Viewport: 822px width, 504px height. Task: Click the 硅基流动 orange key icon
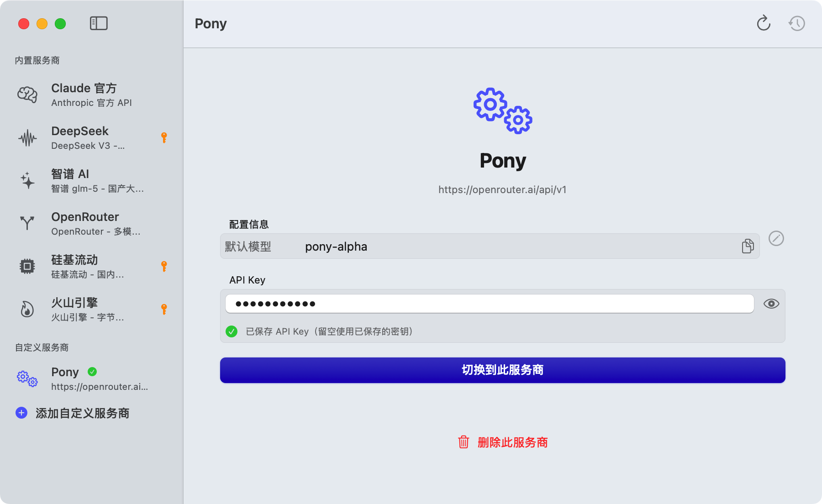(x=164, y=266)
